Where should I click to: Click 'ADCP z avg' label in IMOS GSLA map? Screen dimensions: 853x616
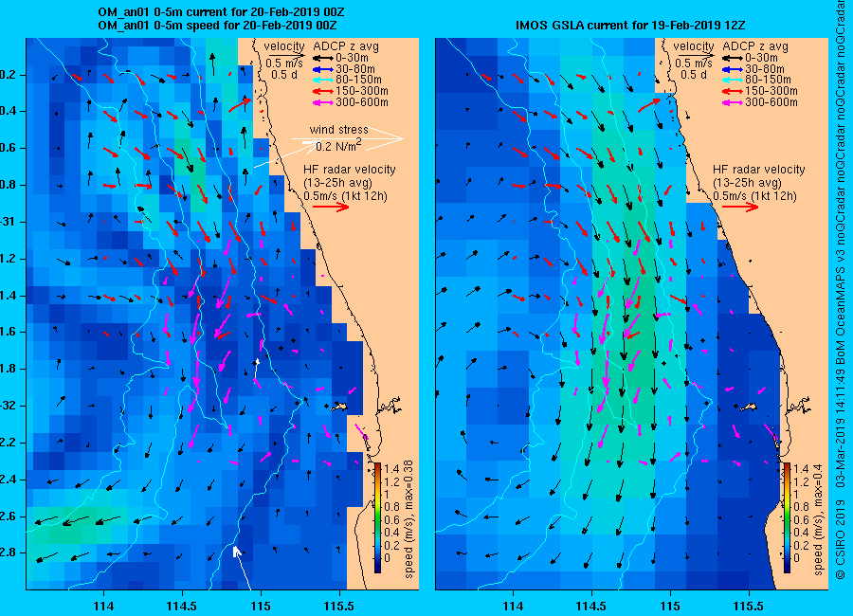click(755, 46)
